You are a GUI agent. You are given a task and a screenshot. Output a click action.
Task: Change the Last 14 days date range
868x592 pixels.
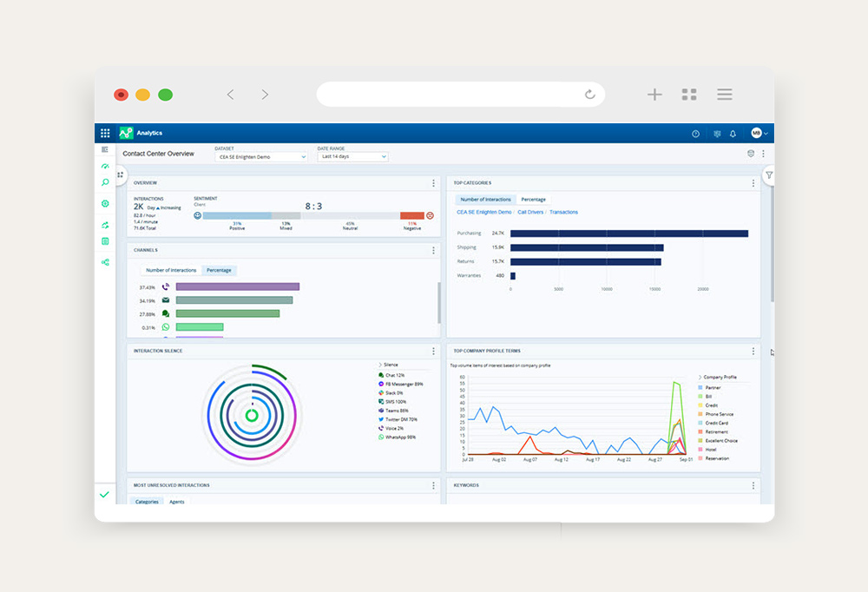(352, 156)
